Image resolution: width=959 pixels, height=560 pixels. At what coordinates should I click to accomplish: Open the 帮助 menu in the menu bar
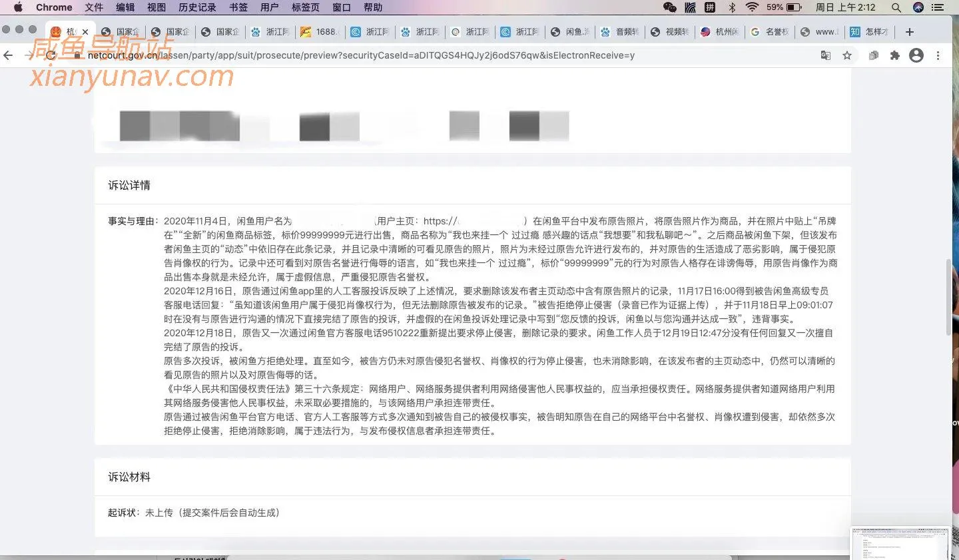pyautogui.click(x=374, y=7)
